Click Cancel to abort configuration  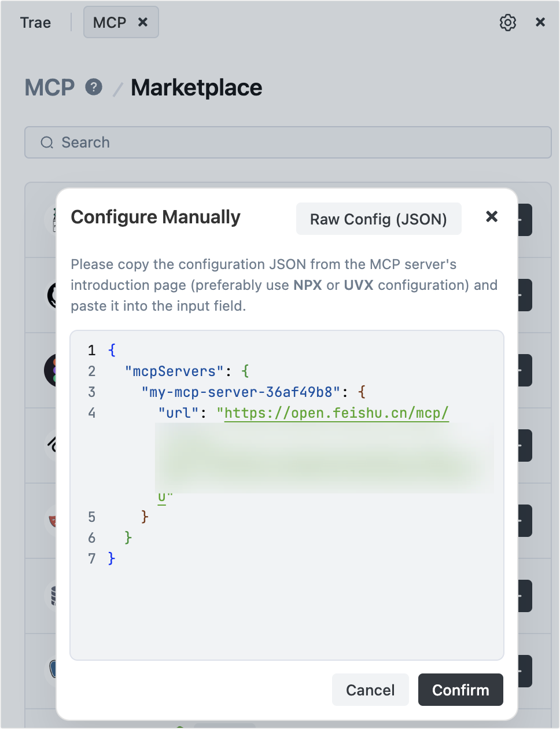tap(370, 690)
